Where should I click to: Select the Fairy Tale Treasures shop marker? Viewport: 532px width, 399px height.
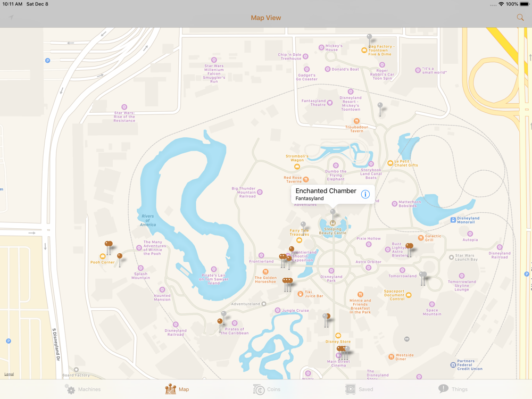click(x=299, y=240)
